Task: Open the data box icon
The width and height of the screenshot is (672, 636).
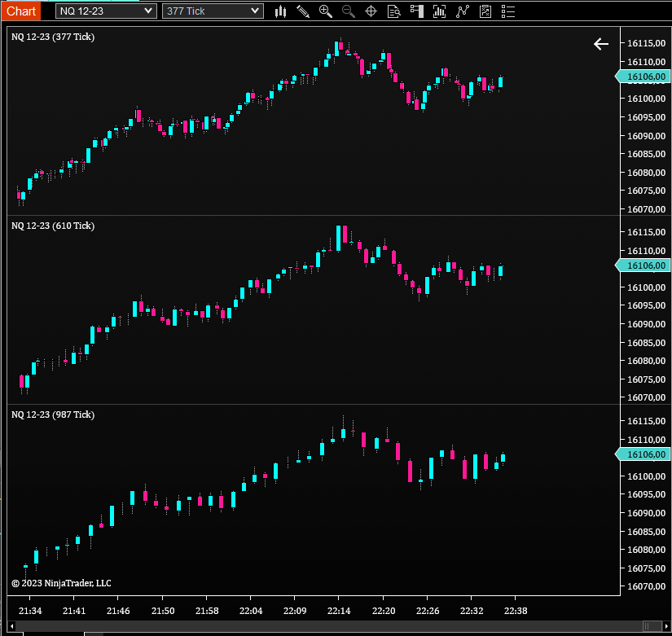Action: point(394,11)
